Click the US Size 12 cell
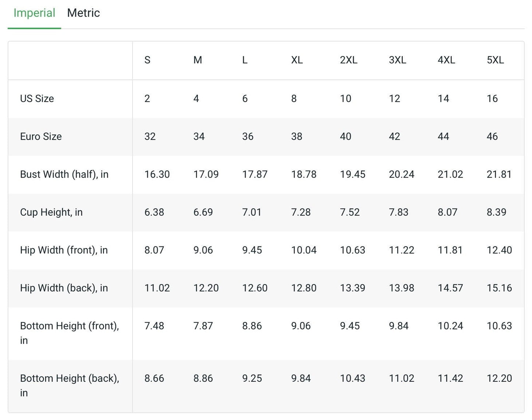This screenshot has height=420, width=532. 394,99
